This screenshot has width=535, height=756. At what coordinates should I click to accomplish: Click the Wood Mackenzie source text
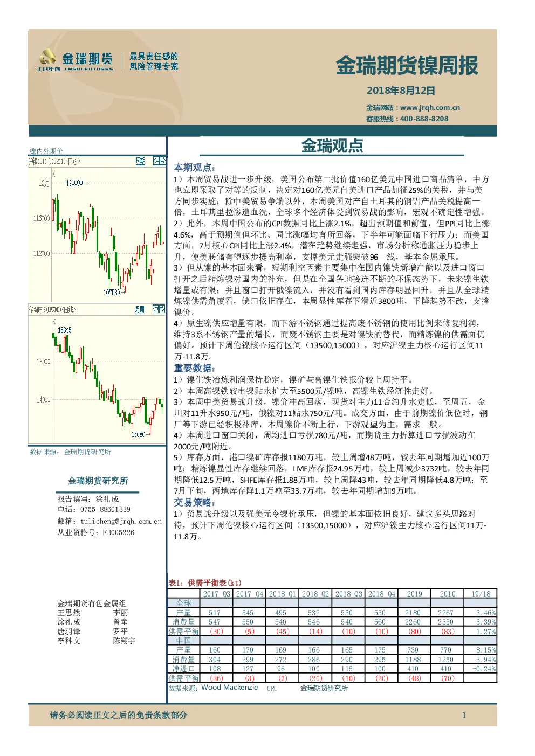(230, 687)
